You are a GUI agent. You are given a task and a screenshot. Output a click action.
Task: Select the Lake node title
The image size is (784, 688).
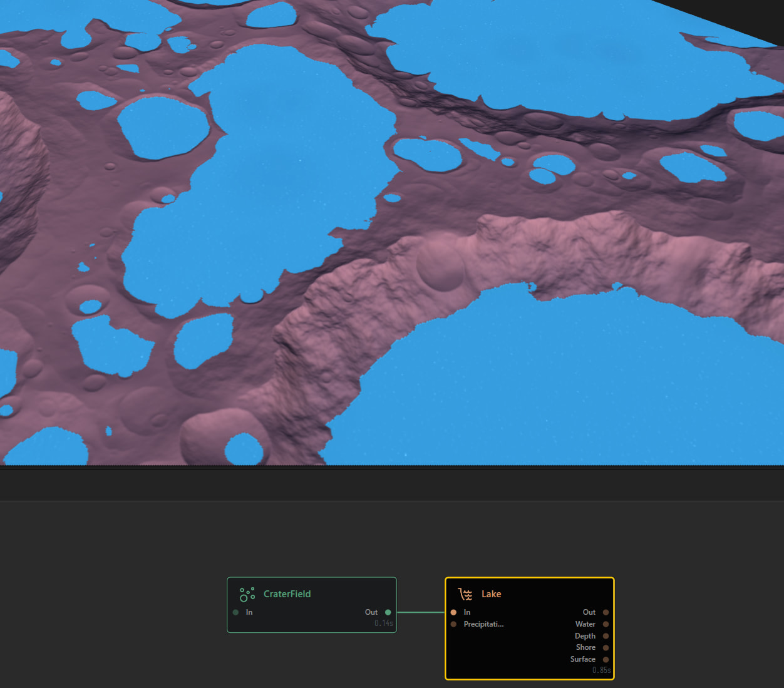(491, 594)
